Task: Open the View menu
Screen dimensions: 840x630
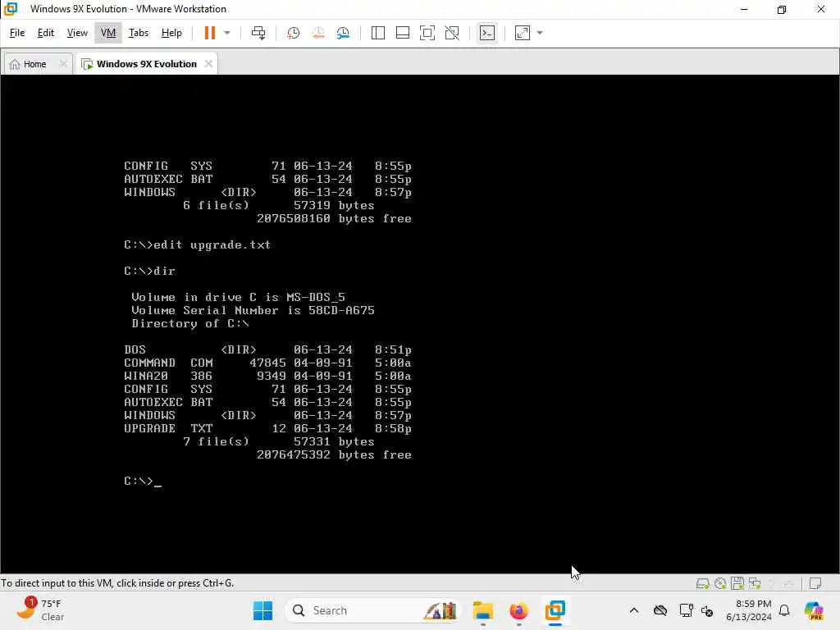Action: (77, 33)
